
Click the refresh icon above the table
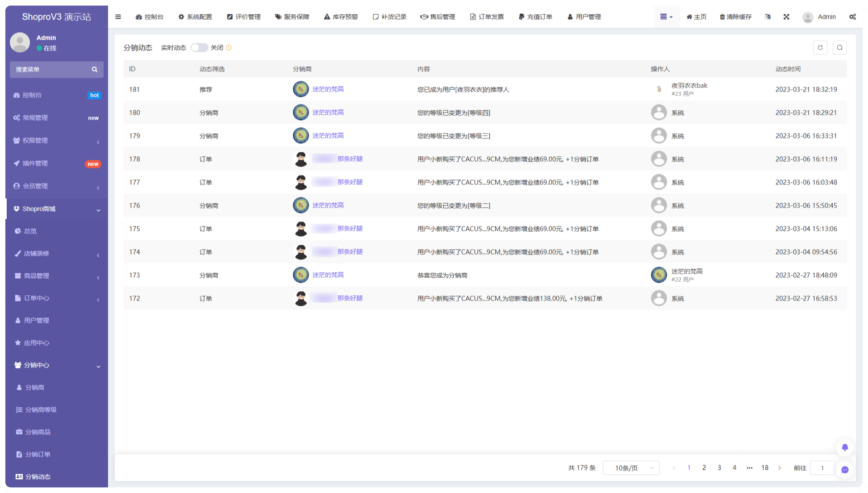(x=820, y=48)
